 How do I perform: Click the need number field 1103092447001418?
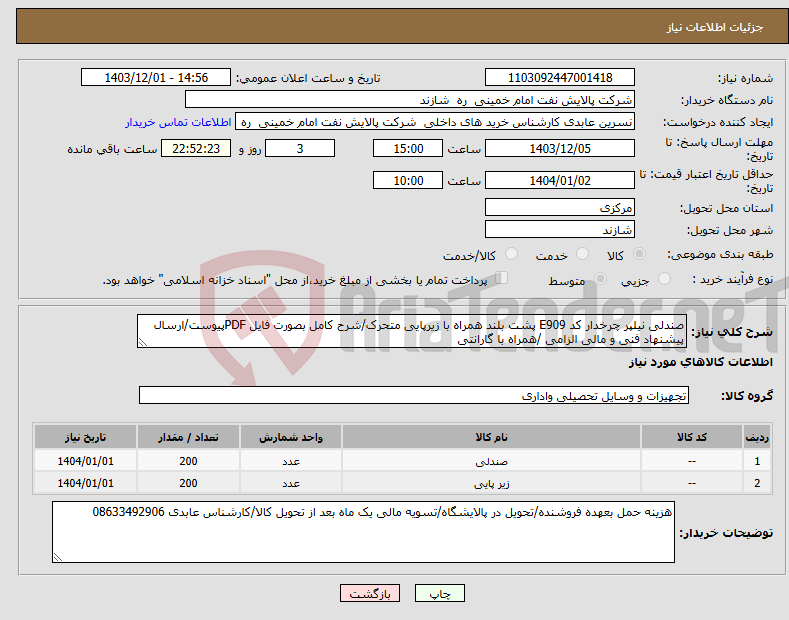pyautogui.click(x=560, y=78)
